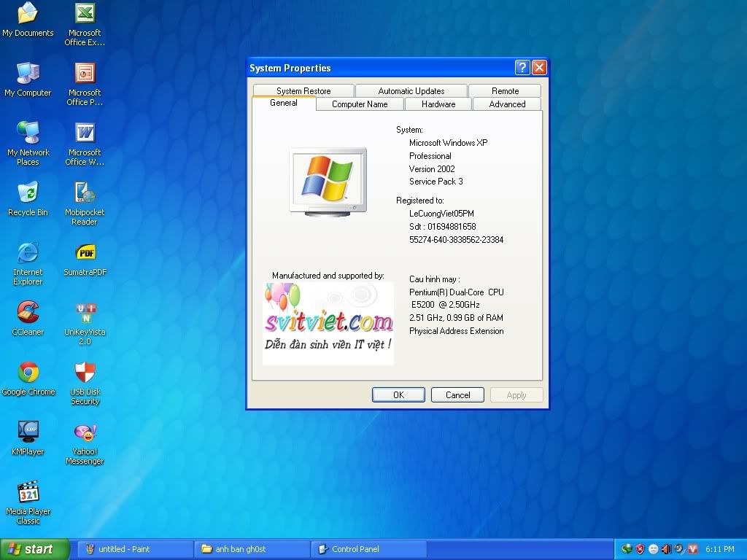Screen dimensions: 747x560
Task: Select the Internet Explorer desktop shortcut
Action: [28, 263]
